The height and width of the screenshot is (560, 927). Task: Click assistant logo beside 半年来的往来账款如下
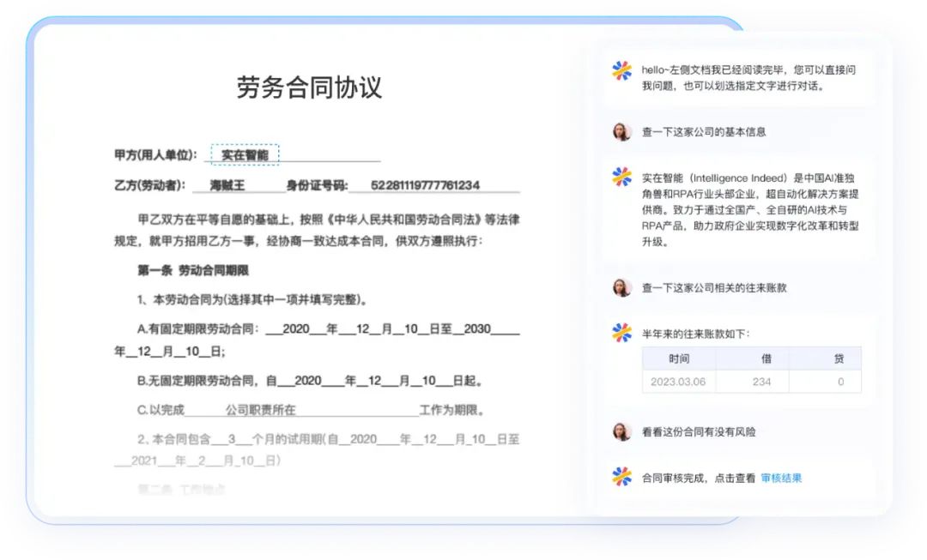pyautogui.click(x=621, y=333)
